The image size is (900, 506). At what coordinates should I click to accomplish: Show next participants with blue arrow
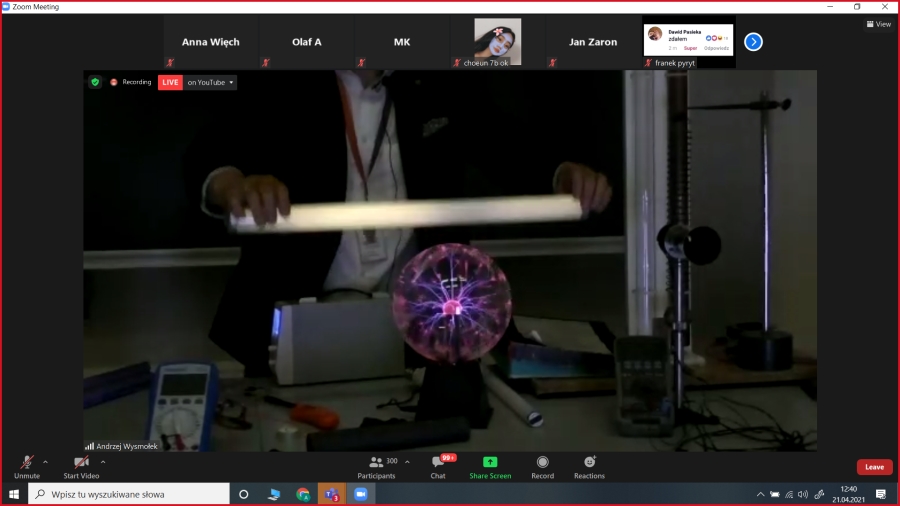pyautogui.click(x=753, y=42)
